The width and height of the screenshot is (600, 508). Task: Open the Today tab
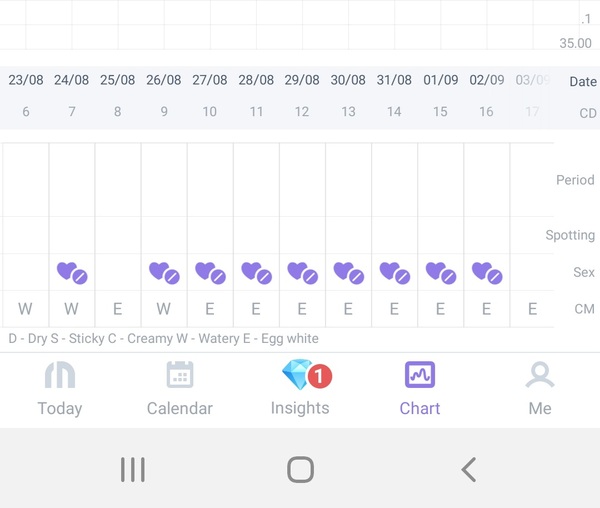60,389
